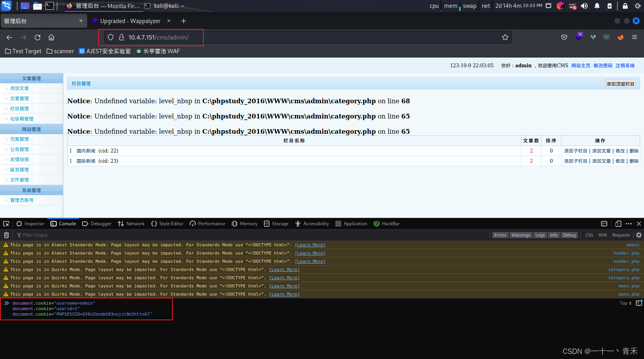The width and height of the screenshot is (644, 359).
Task: Click the 添加顶层栏目 button
Action: 620,84
